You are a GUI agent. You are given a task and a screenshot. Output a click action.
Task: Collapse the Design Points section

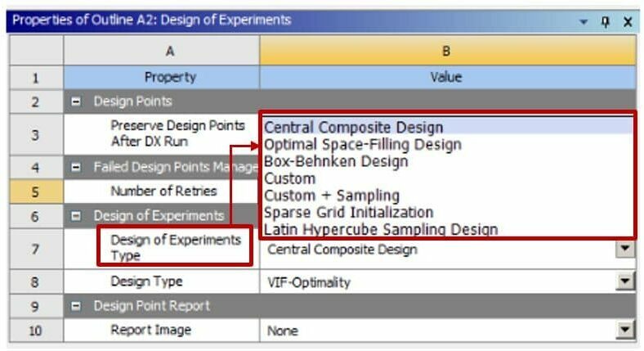(x=74, y=101)
